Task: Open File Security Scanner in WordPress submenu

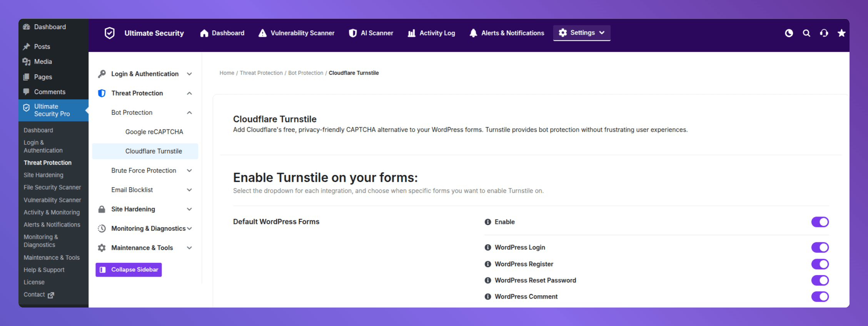Action: pyautogui.click(x=52, y=187)
